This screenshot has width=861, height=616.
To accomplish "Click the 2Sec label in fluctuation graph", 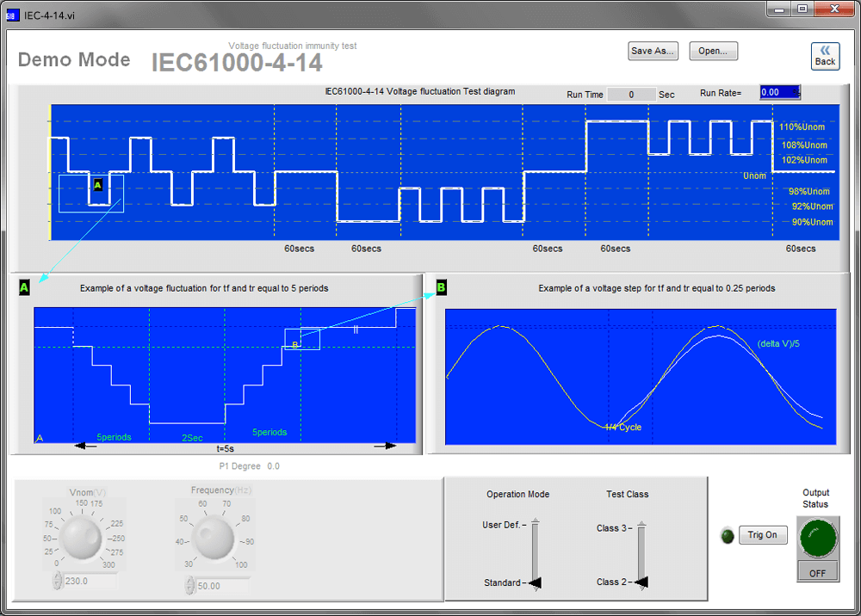I will 192,438.
